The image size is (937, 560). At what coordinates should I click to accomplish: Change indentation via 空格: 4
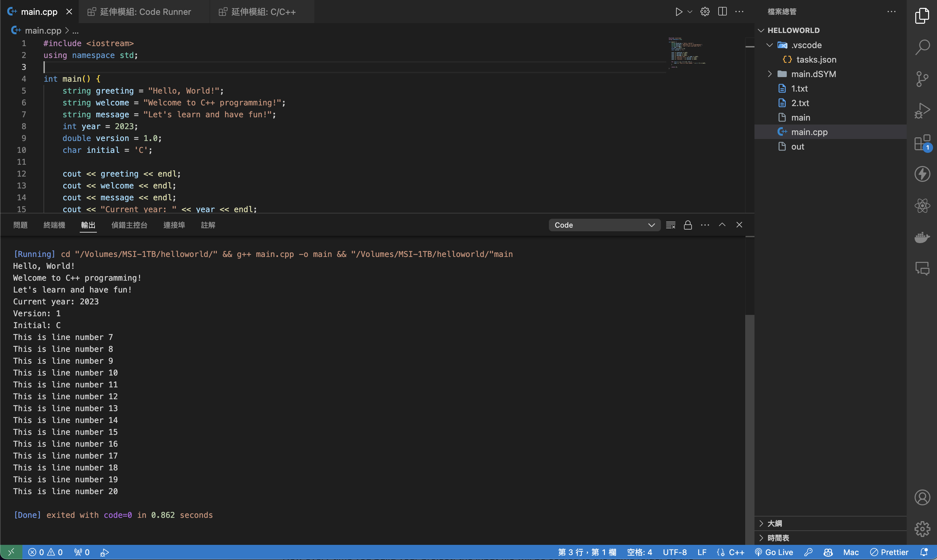pos(639,552)
